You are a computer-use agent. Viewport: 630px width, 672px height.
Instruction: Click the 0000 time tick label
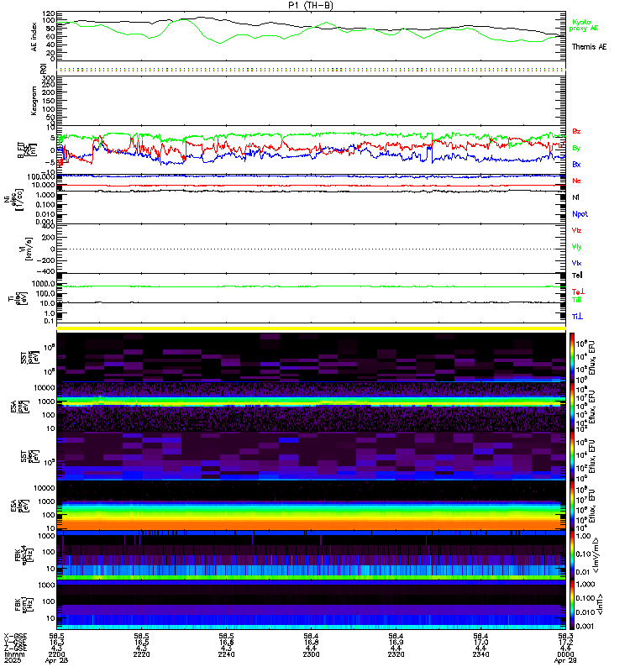tap(565, 654)
